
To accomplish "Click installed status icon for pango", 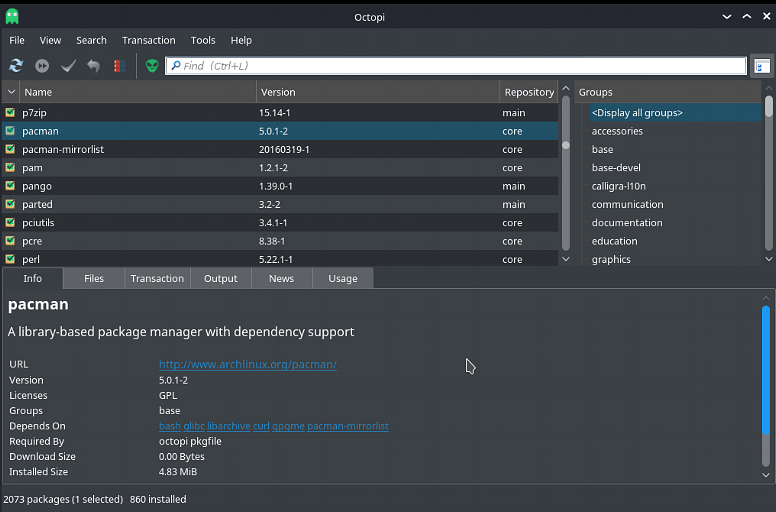I will coord(10,186).
